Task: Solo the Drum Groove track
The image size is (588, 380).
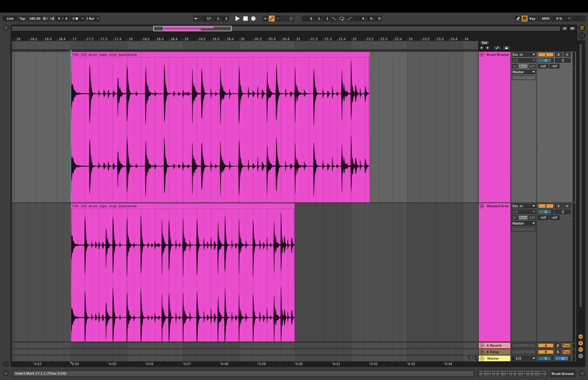Action: click(558, 55)
